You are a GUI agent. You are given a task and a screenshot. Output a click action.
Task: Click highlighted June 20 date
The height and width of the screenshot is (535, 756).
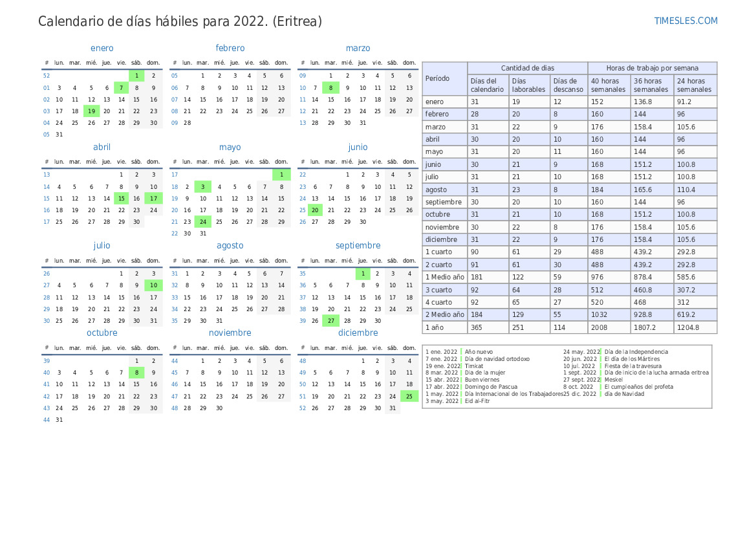[x=315, y=210]
